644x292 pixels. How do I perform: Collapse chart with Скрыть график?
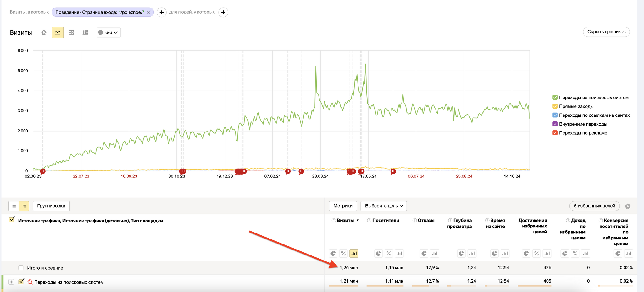click(606, 32)
